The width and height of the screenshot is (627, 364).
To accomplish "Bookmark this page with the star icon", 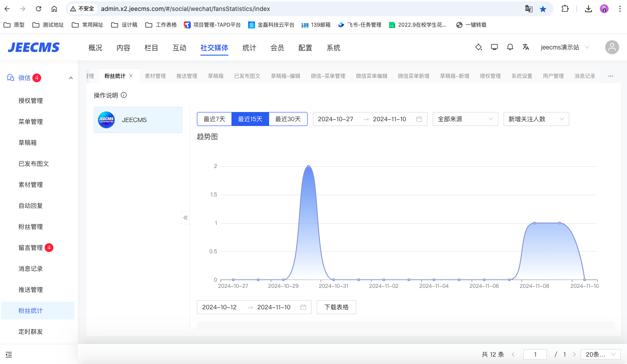I will click(543, 9).
